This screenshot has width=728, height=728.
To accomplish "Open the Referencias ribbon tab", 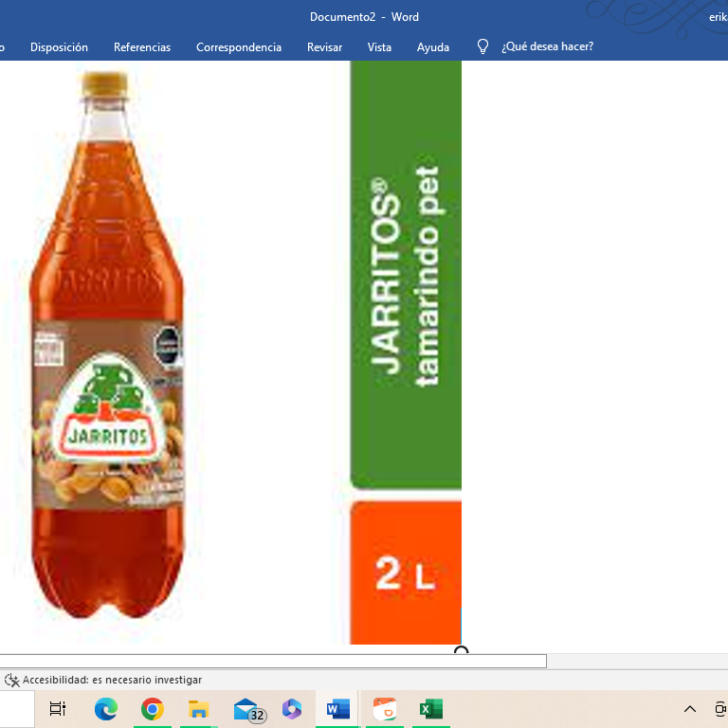I will coord(142,47).
